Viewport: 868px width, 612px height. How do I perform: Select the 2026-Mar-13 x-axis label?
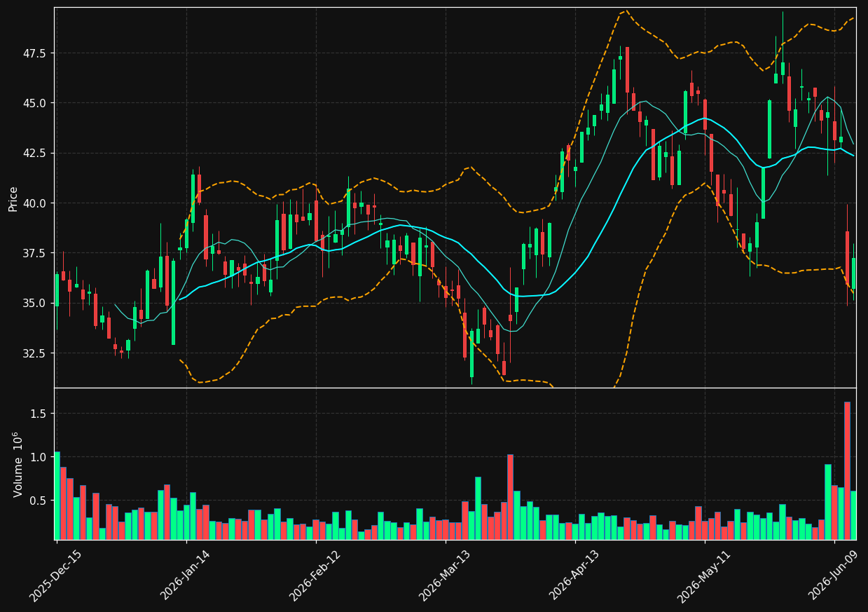pyautogui.click(x=444, y=575)
